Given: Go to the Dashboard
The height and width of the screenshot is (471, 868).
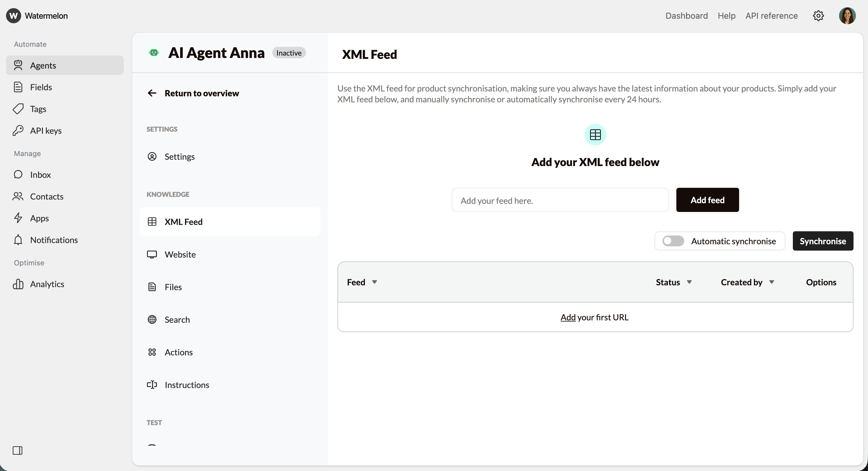Looking at the screenshot, I should (686, 15).
